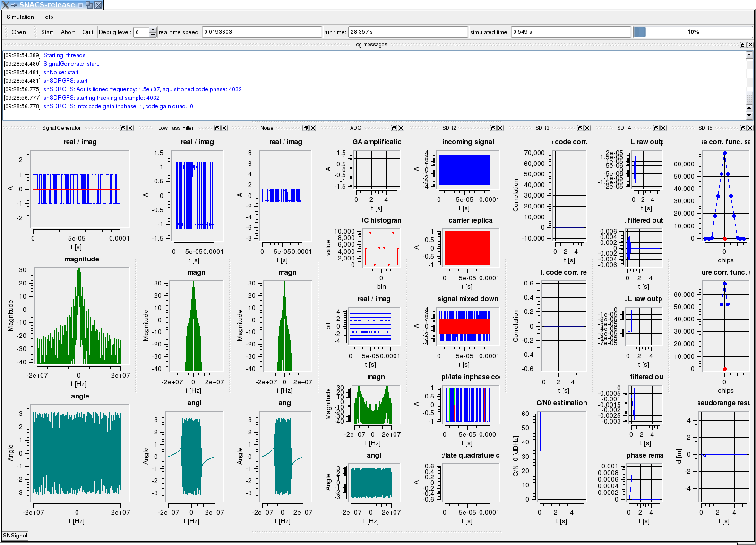This screenshot has height=545, width=756.
Task: Close the SDR4 panel
Action: pyautogui.click(x=663, y=128)
